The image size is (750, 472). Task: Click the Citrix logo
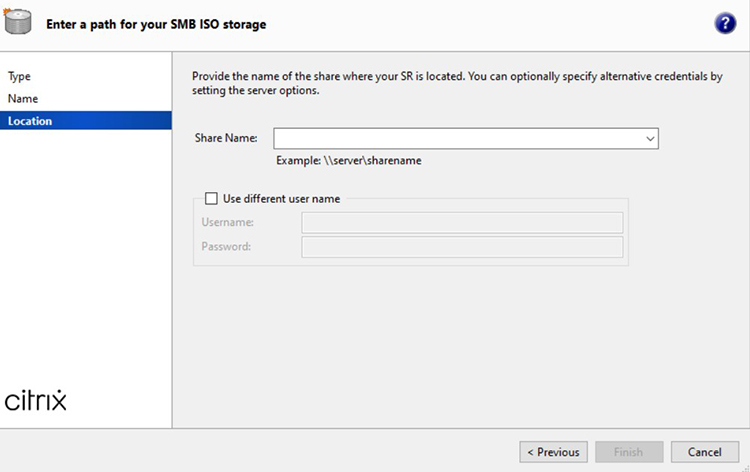pos(36,401)
